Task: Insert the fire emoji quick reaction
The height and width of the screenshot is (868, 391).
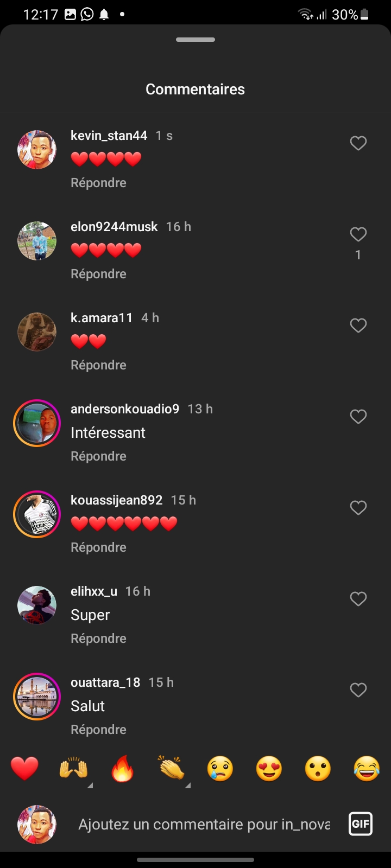Action: (x=122, y=769)
